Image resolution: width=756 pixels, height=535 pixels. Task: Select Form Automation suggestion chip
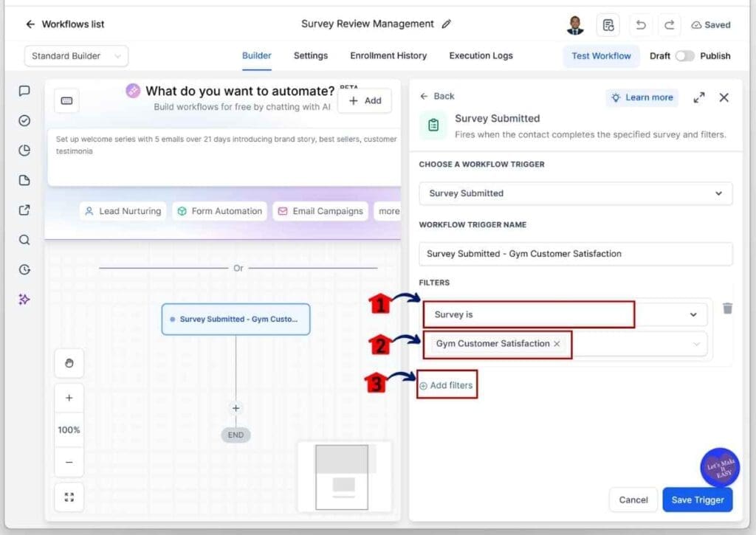(220, 211)
